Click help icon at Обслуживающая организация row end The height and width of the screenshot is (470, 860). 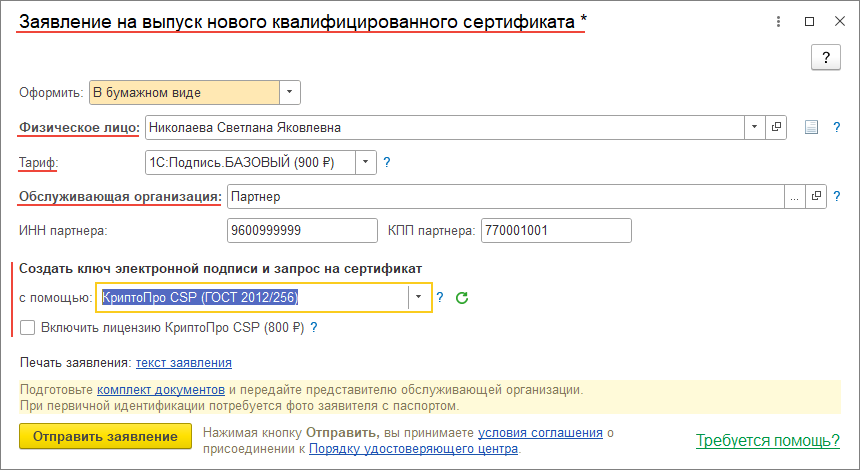point(836,196)
